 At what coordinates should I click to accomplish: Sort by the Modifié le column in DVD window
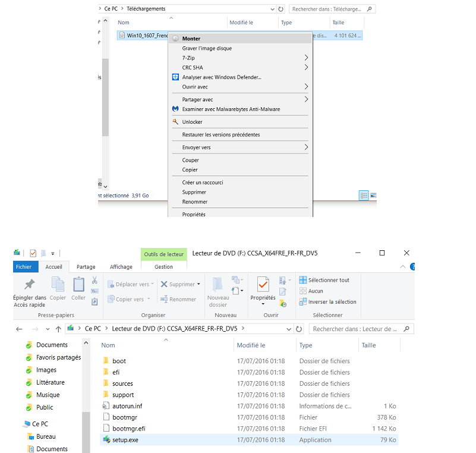(251, 345)
